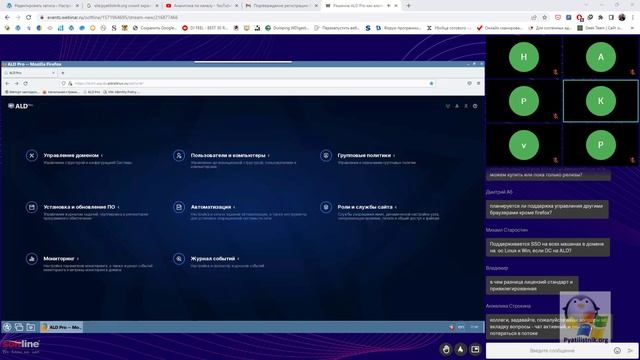This screenshot has width=640, height=360.
Task: Click the chat message input field
Action: tap(551, 351)
